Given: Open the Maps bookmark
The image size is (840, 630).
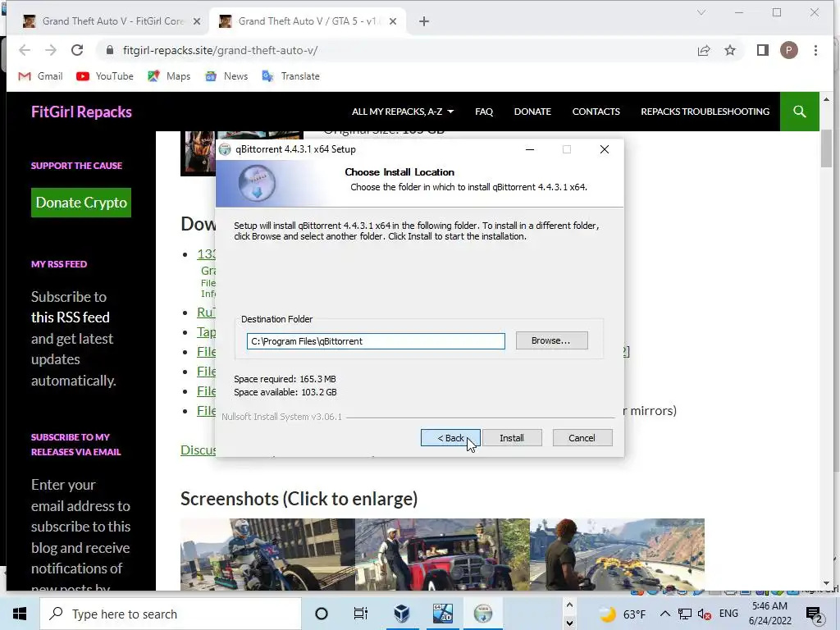Looking at the screenshot, I should [169, 76].
